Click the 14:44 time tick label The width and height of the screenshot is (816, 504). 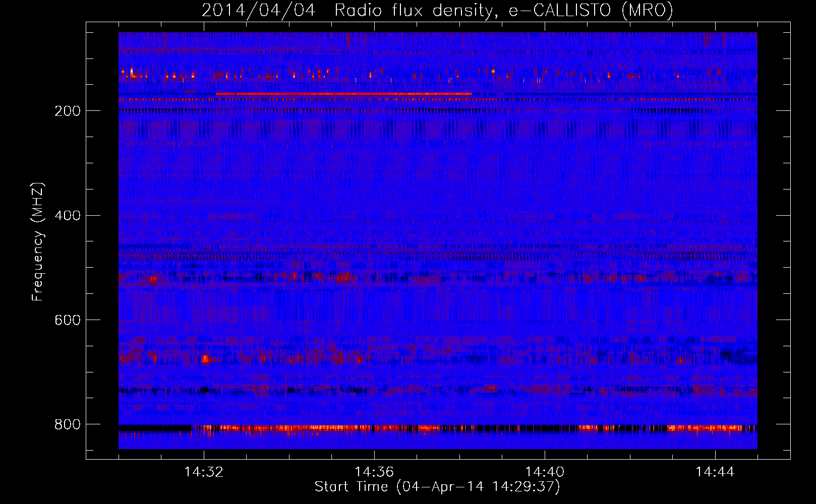click(715, 472)
